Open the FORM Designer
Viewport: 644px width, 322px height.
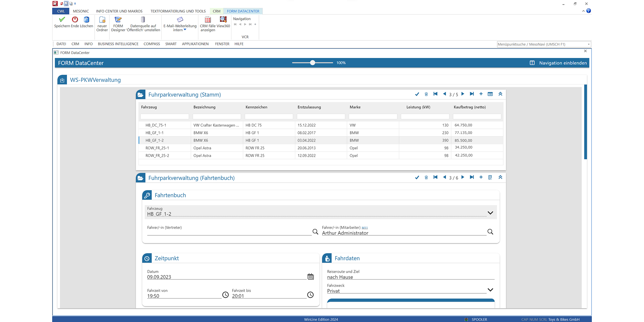[118, 24]
